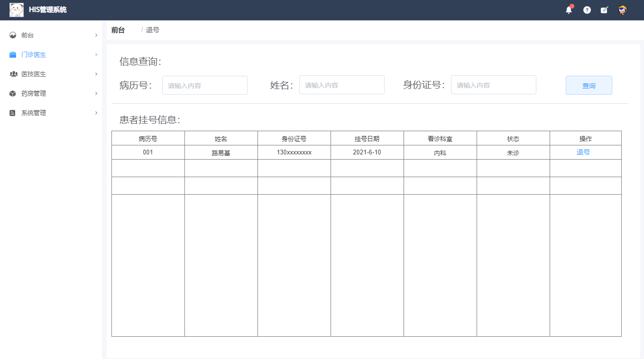Open the user avatar in header
644x359 pixels.
tap(623, 10)
